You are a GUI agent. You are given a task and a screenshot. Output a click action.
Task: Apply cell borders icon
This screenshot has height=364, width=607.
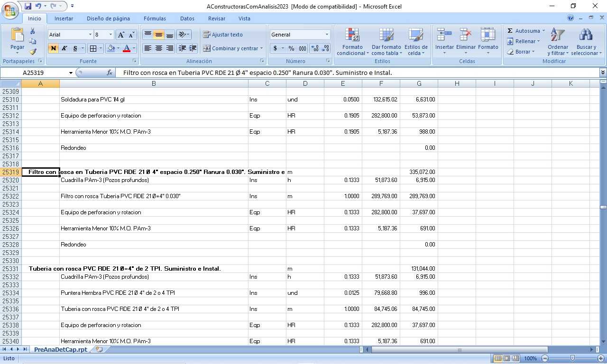click(93, 48)
